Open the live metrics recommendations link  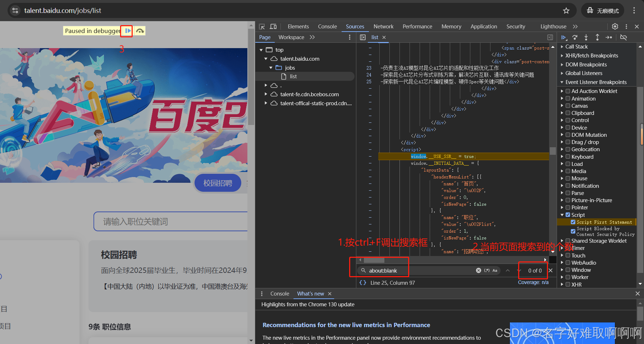click(x=346, y=325)
